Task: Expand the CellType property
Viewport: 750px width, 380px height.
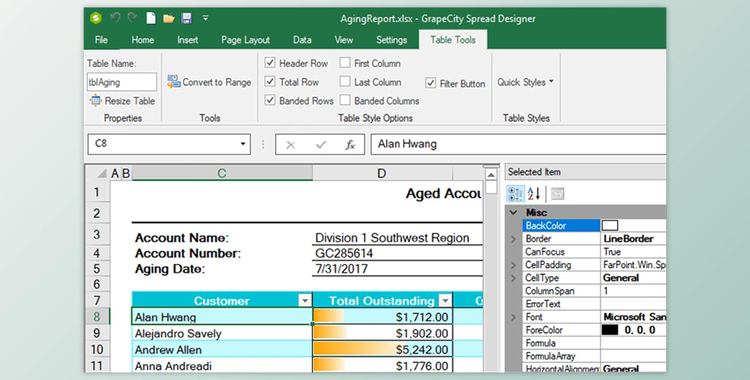Action: click(x=514, y=278)
